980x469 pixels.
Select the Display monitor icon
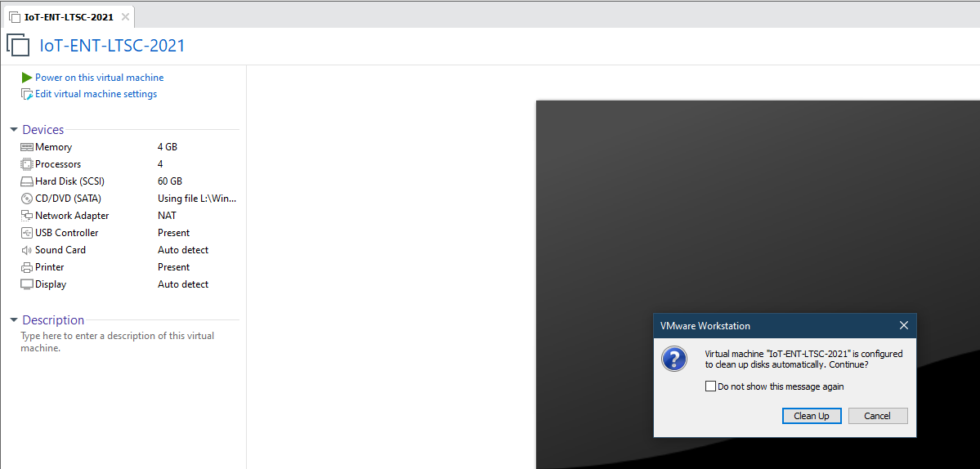[x=27, y=284]
